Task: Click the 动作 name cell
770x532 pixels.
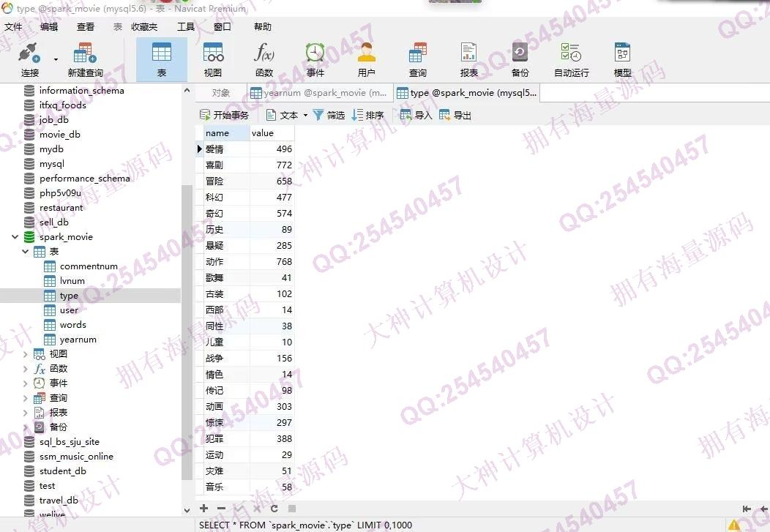Action: click(x=226, y=261)
